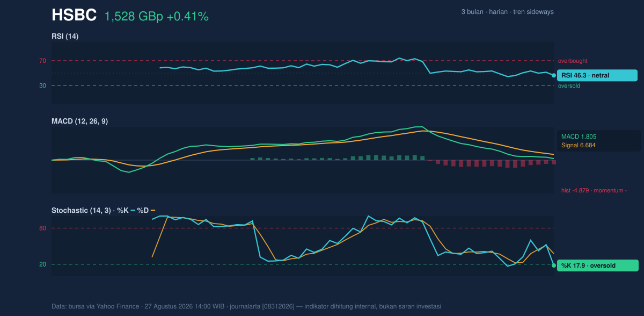Click the RSI (14) panel title

[x=65, y=36]
